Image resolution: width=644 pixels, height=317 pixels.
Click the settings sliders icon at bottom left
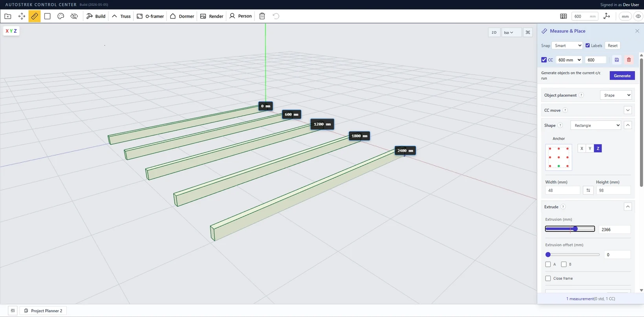[13, 311]
